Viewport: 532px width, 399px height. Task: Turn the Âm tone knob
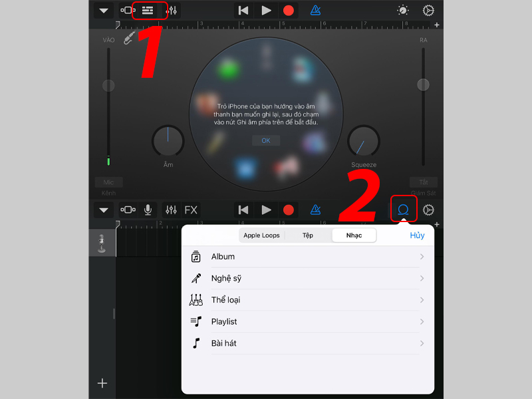coord(168,141)
